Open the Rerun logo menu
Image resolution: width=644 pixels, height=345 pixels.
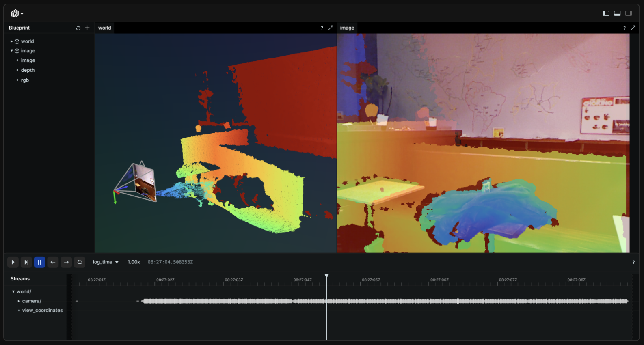point(17,14)
